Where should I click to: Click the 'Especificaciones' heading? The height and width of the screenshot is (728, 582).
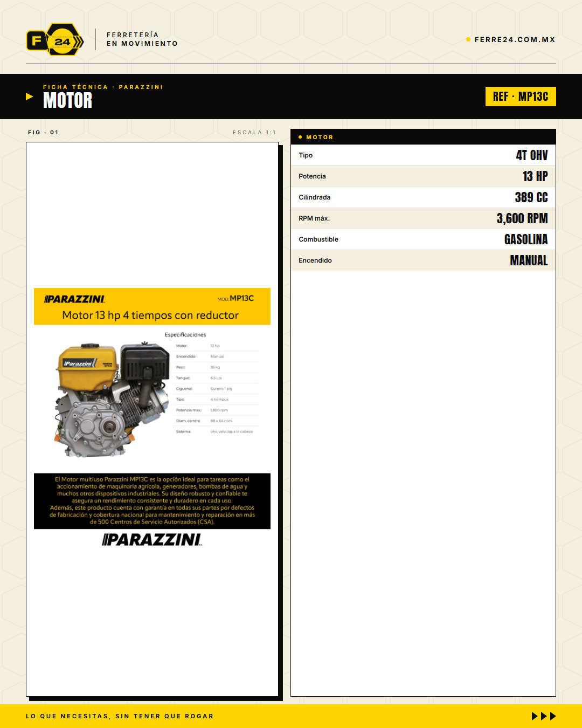pyautogui.click(x=185, y=335)
